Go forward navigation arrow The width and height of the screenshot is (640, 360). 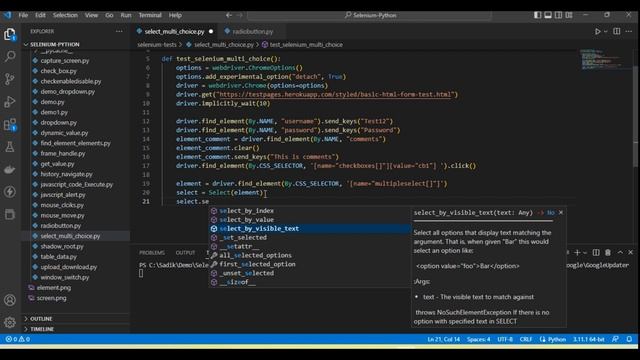240,15
